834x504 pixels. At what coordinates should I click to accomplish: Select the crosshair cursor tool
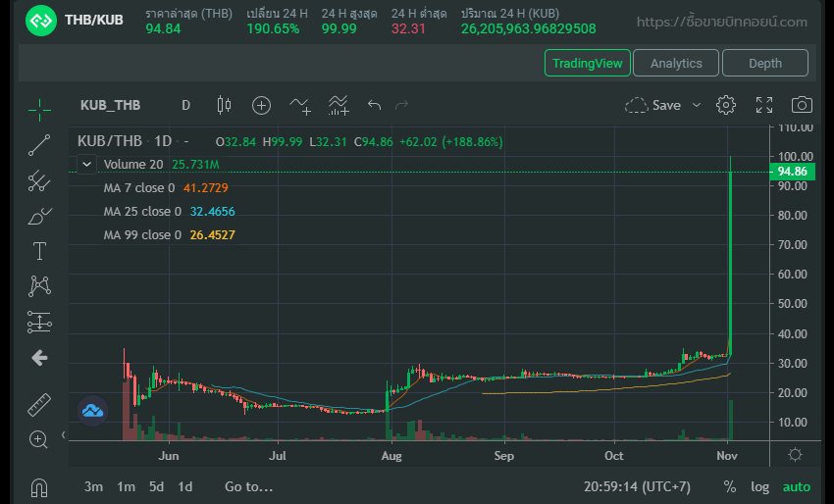39,110
